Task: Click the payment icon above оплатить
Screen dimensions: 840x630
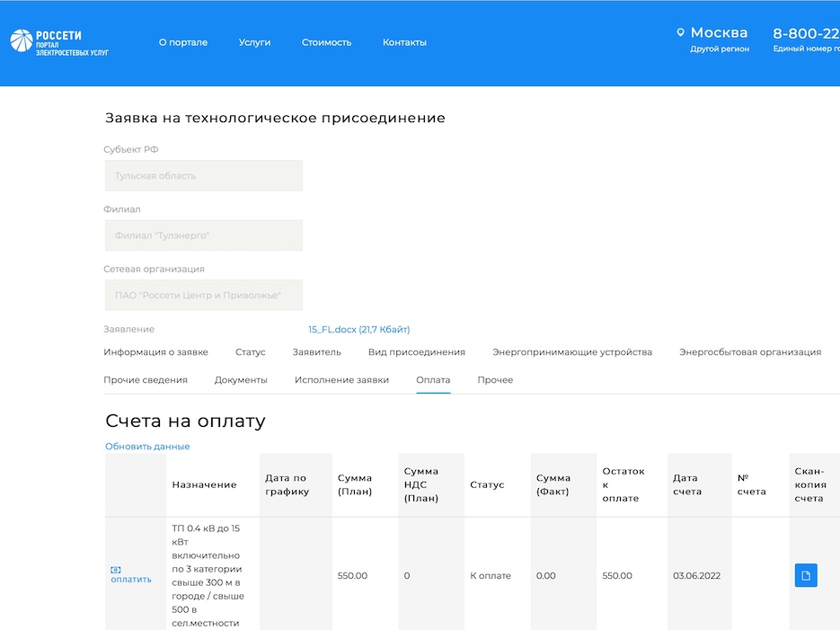Action: (x=116, y=570)
